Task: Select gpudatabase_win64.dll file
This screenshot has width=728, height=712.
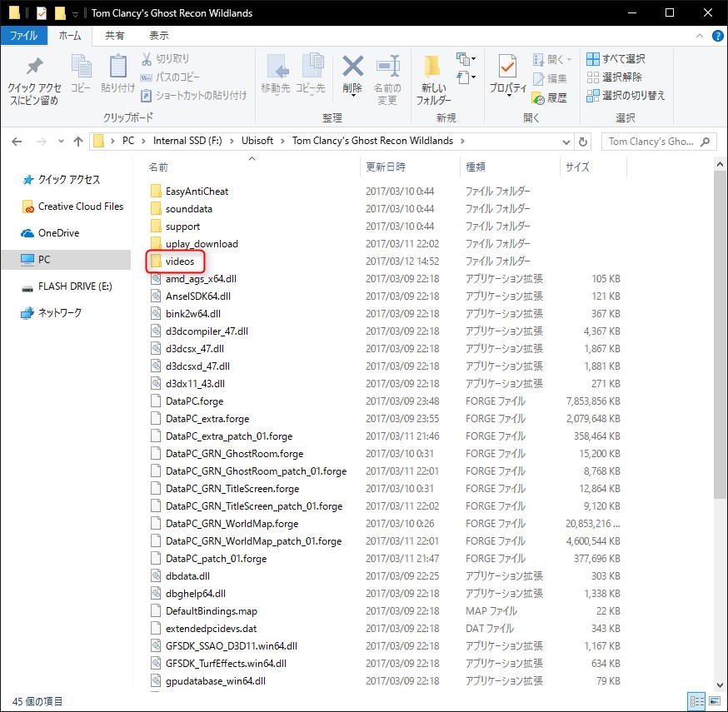Action: (208, 681)
